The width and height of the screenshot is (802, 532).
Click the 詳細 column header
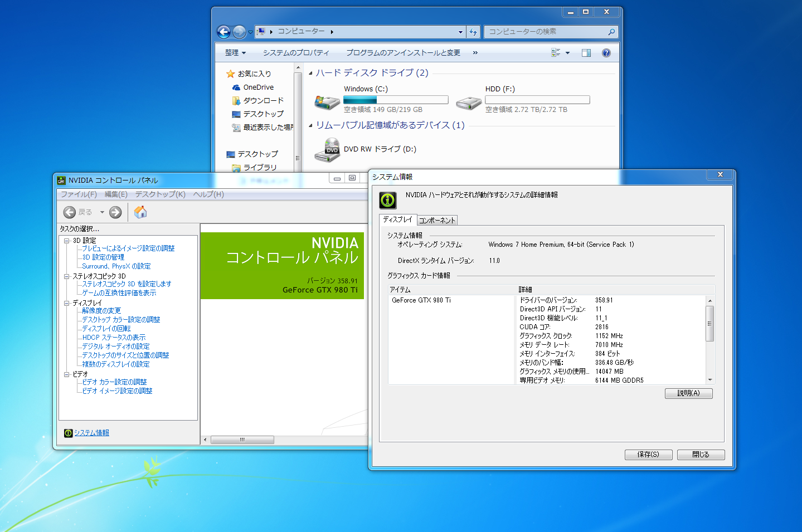(615, 290)
